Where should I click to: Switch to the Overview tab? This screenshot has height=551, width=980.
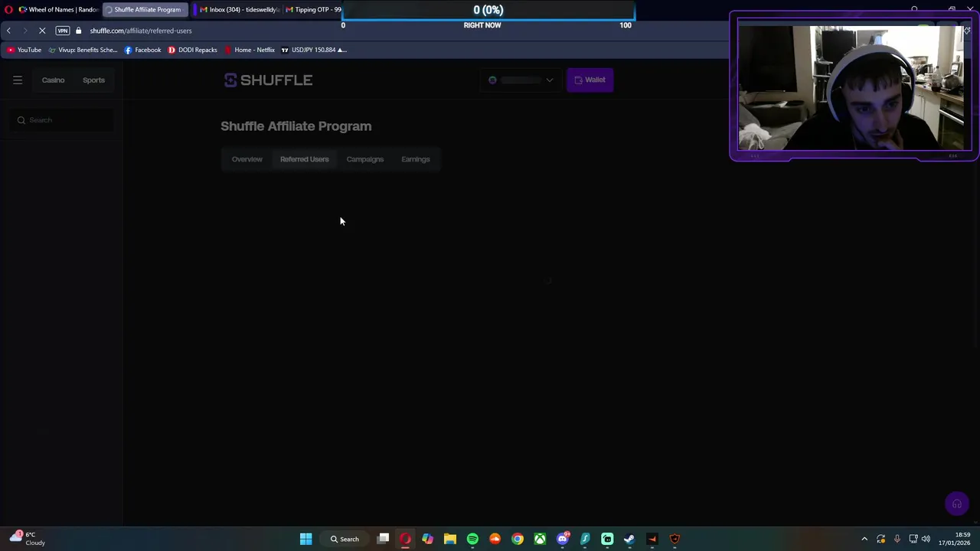point(247,159)
